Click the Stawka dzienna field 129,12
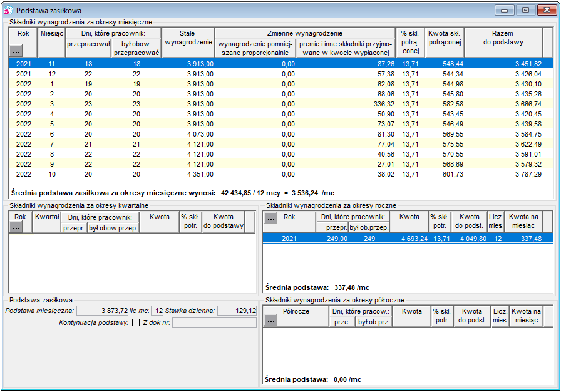This screenshot has width=561, height=392. pyautogui.click(x=237, y=311)
